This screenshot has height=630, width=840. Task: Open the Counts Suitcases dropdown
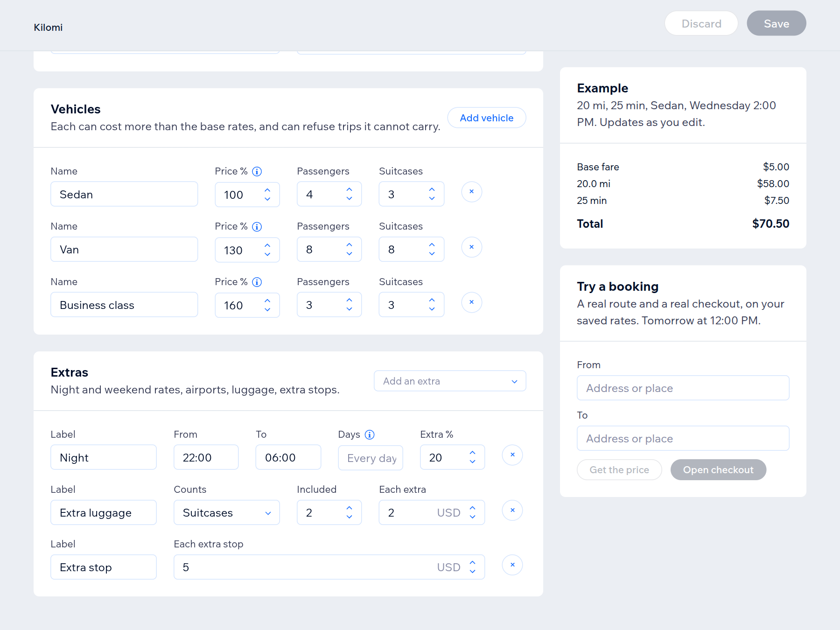click(227, 512)
